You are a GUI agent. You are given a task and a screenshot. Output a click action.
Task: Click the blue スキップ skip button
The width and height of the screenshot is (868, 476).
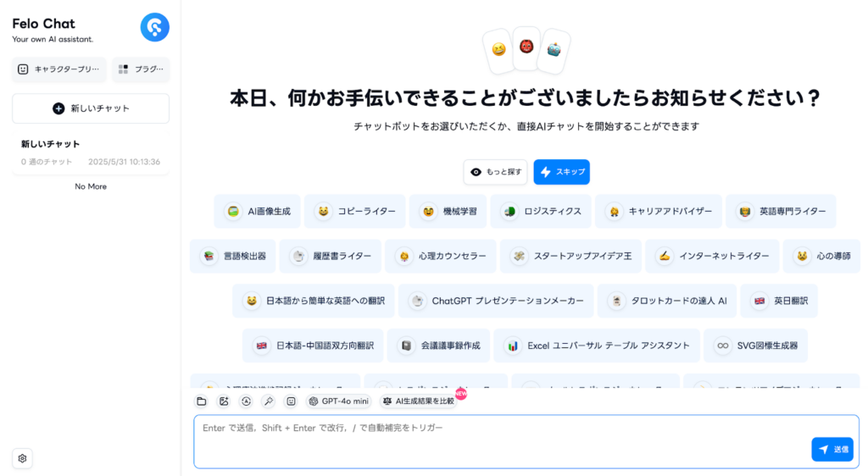coord(562,172)
